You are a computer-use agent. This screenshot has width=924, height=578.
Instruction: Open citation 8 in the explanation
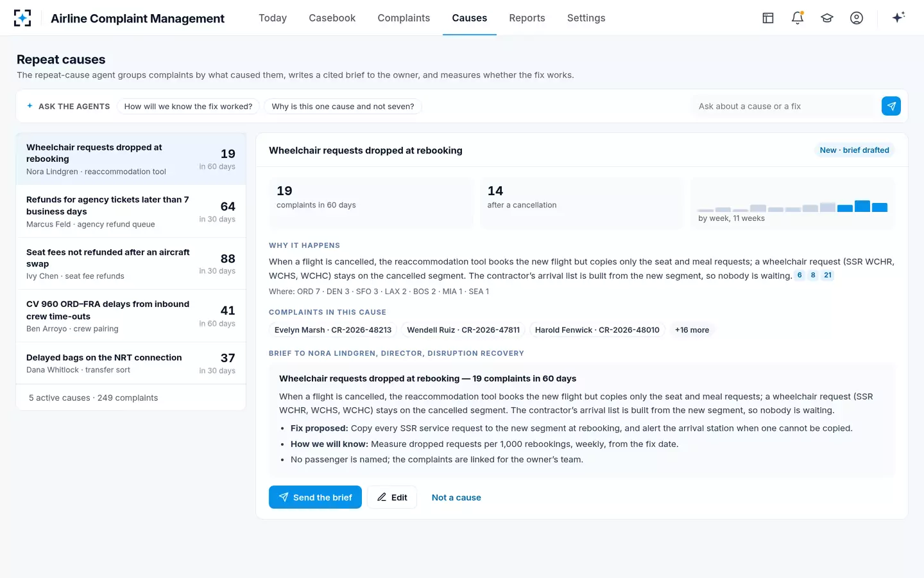813,276
